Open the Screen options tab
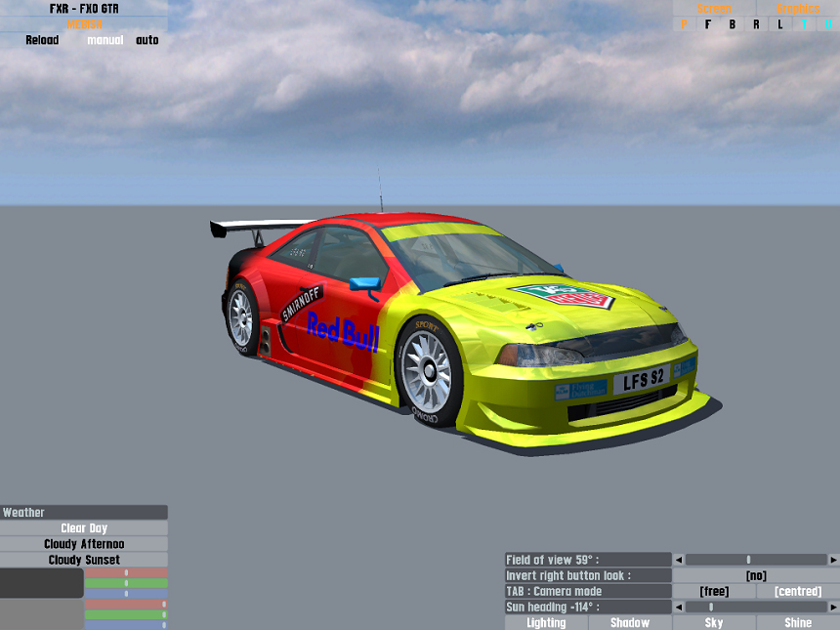Image resolution: width=840 pixels, height=630 pixels. coord(714,9)
